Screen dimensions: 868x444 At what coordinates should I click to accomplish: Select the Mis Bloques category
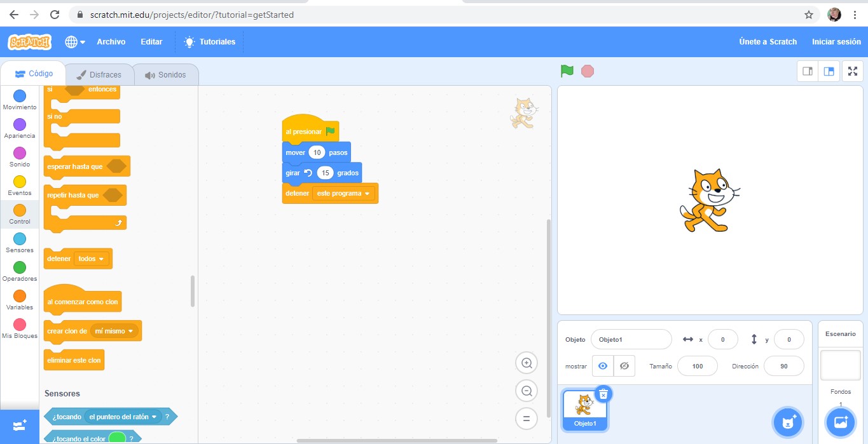[x=20, y=329]
